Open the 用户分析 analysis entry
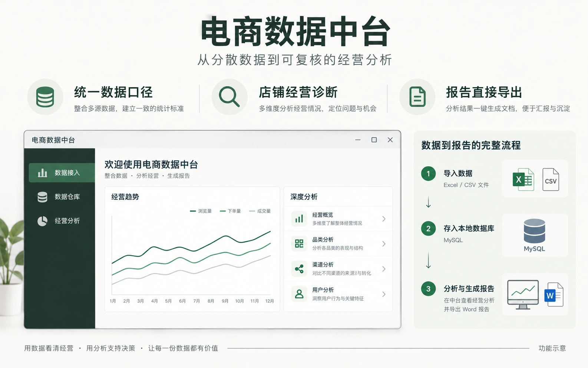Viewport: 588px width, 368px height. 338,294
